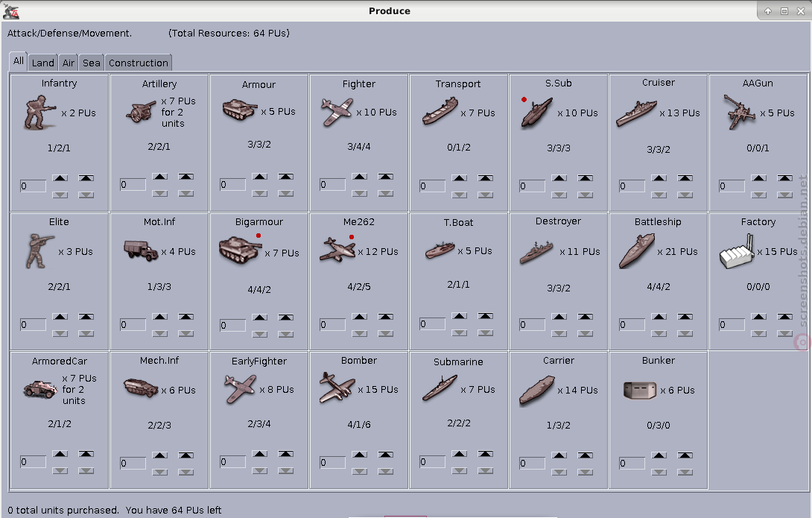
Task: Select the T.Boat torpedo boat icon
Action: point(440,250)
